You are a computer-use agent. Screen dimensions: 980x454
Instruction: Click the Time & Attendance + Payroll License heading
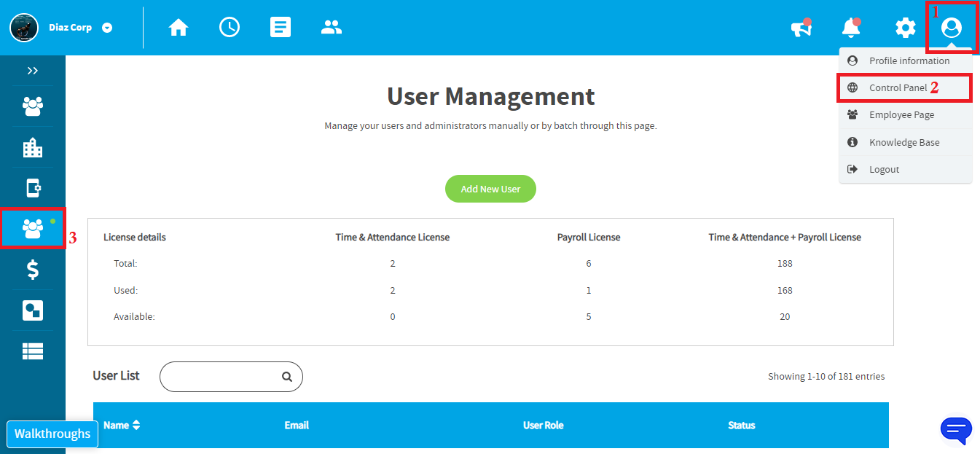pyautogui.click(x=785, y=238)
